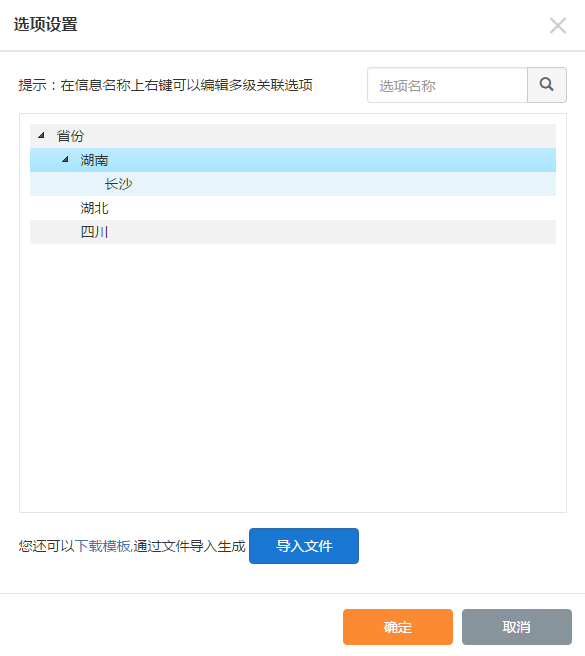Select the 长沙 child item
This screenshot has height=656, width=585.
(x=293, y=184)
